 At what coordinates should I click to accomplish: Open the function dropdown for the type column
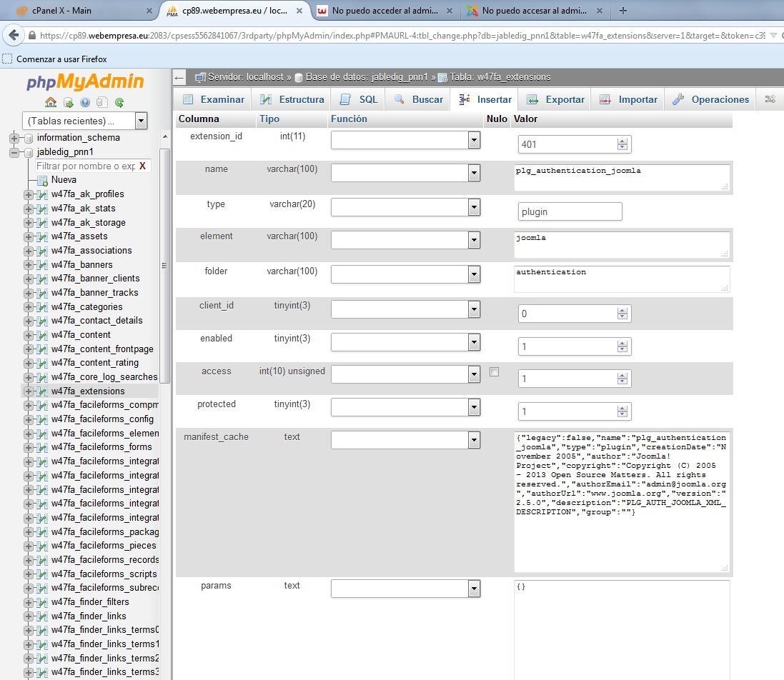point(405,207)
